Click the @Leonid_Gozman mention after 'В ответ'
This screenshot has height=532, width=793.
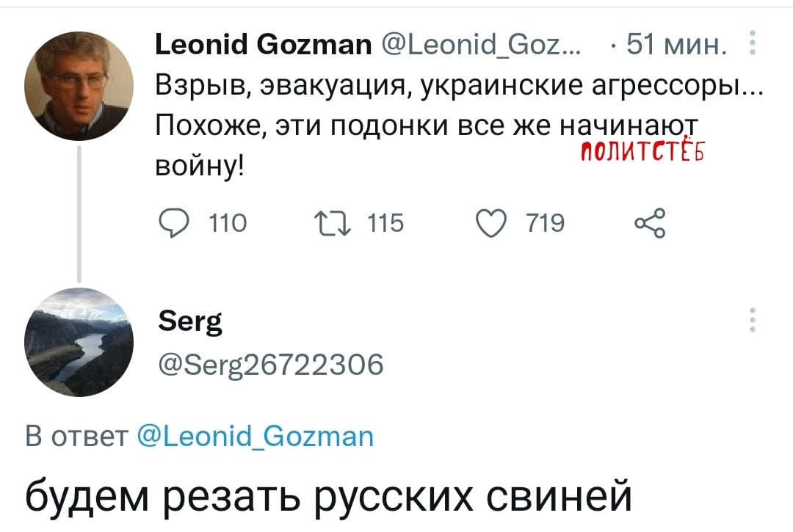coord(256,437)
